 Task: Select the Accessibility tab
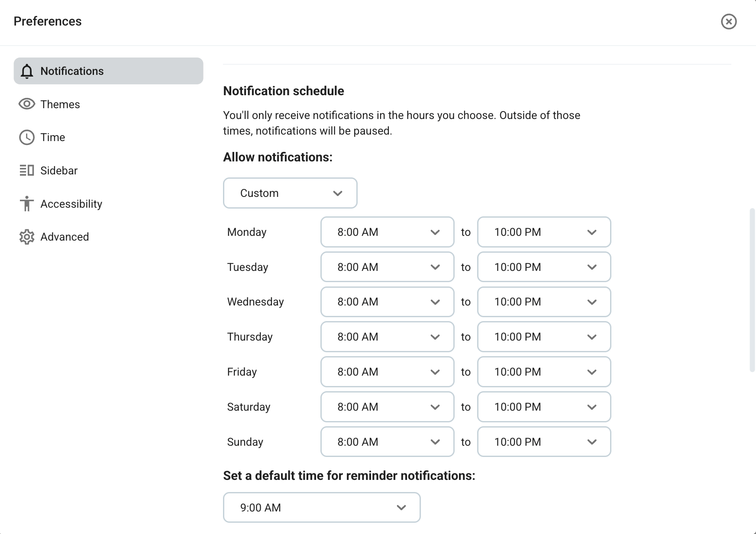108,204
